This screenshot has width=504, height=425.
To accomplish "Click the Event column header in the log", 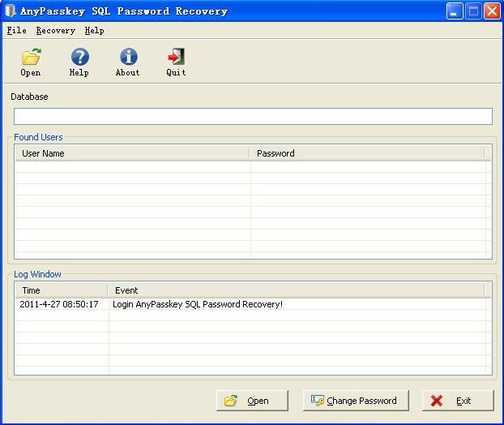I will pyautogui.click(x=297, y=290).
